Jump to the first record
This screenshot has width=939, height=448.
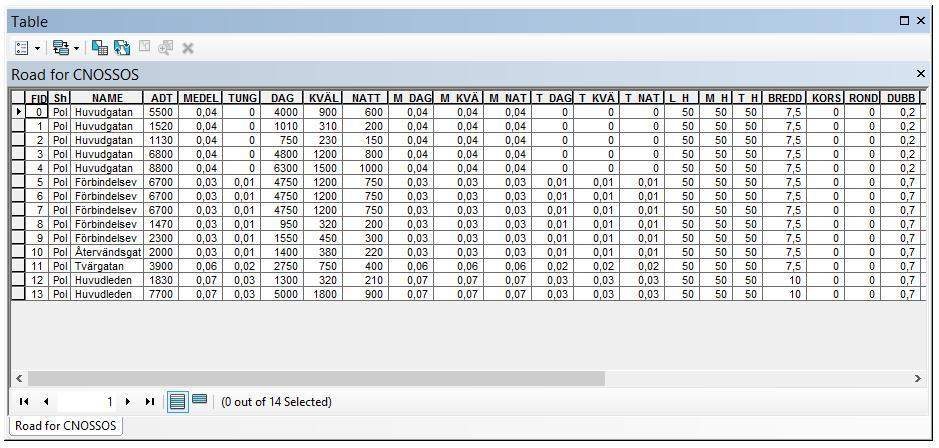(24, 402)
